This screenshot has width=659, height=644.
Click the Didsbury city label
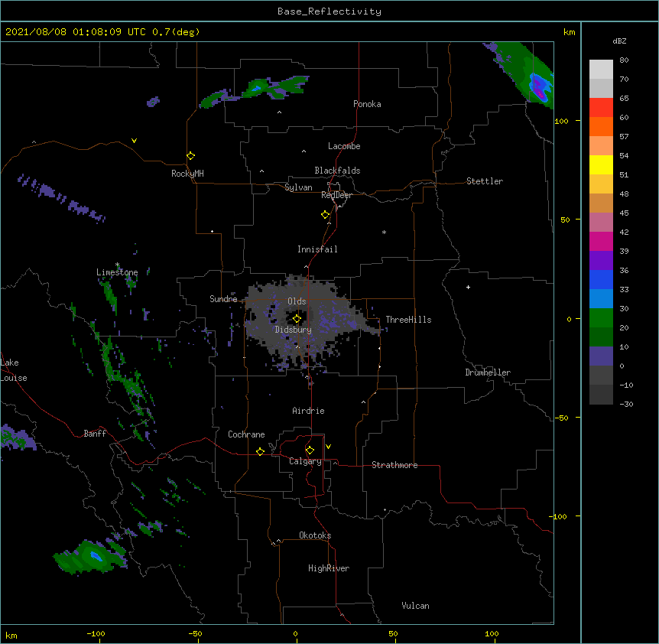pyautogui.click(x=294, y=330)
